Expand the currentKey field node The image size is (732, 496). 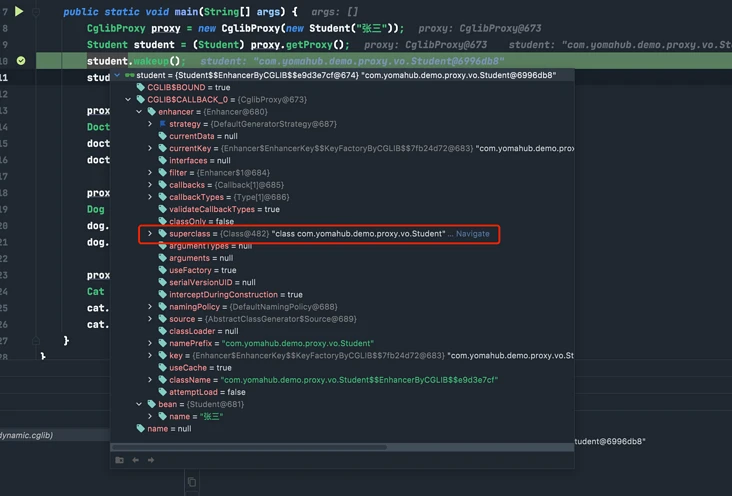click(x=150, y=148)
